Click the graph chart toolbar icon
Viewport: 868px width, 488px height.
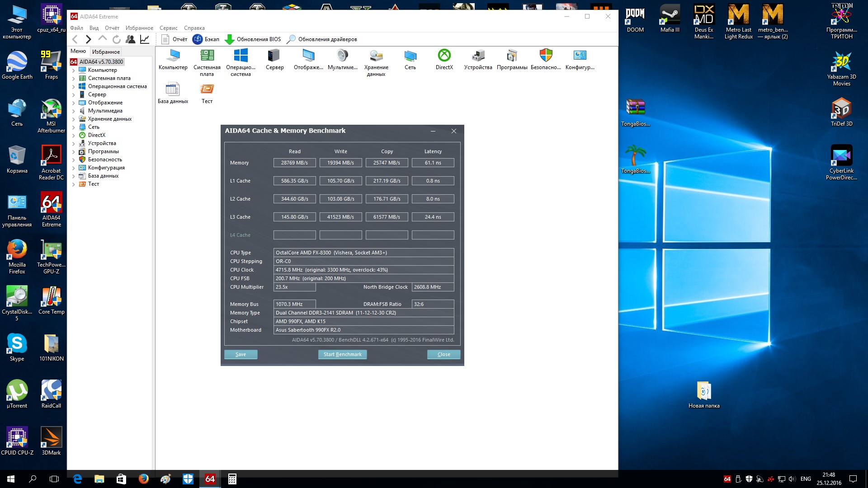click(x=145, y=39)
